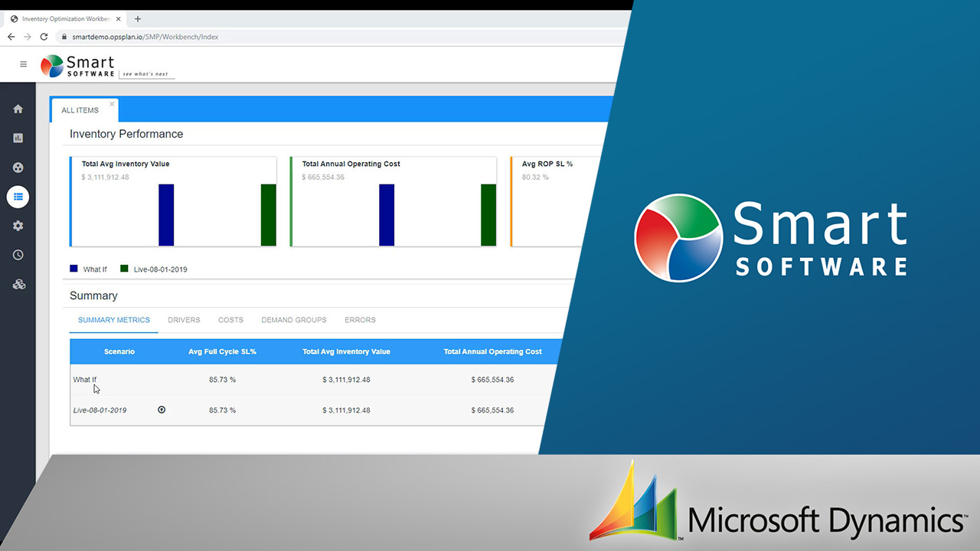Select the Live-08-01-2019 scenario row name
This screenshot has height=551, width=980.
(x=100, y=410)
